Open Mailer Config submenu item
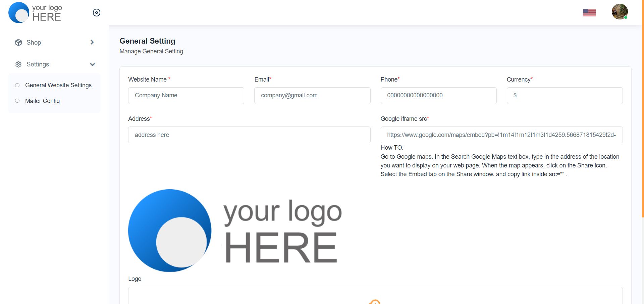 coord(42,101)
